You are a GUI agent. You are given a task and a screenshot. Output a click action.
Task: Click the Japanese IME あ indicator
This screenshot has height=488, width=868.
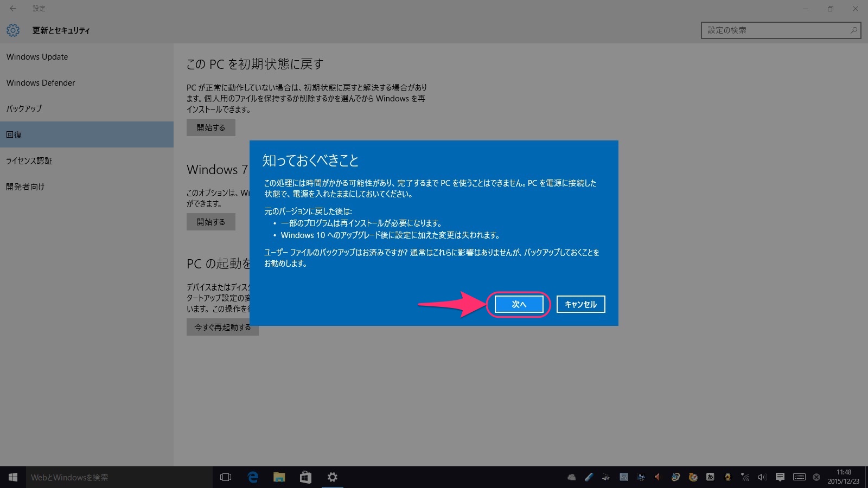[x=710, y=477]
